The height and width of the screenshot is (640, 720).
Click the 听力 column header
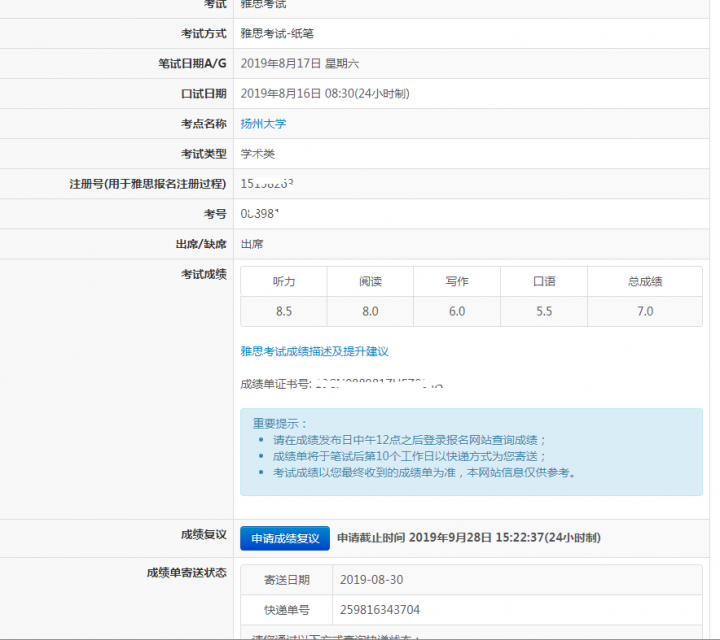coord(284,282)
